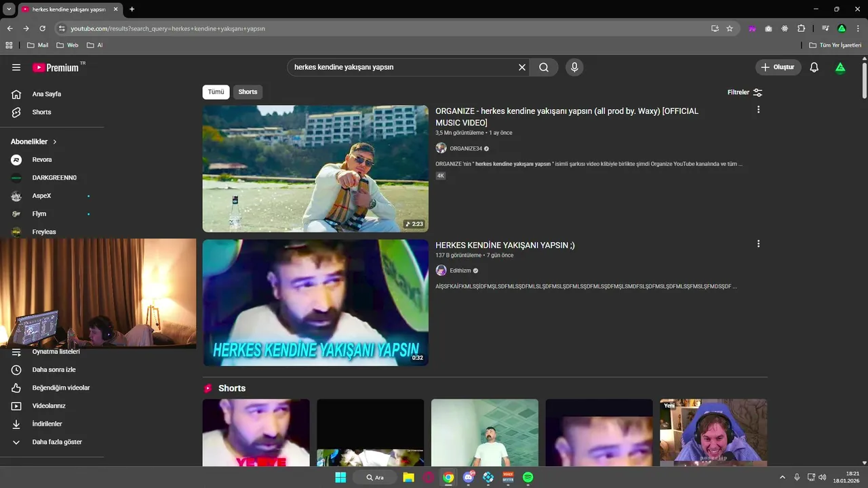Select the Shorts filter chip
868x488 pixels.
248,92
